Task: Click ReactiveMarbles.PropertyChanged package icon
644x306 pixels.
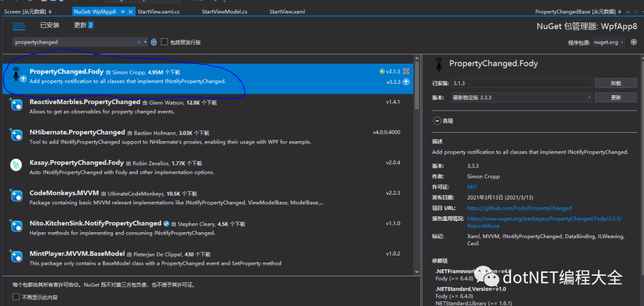Action: coord(17,105)
